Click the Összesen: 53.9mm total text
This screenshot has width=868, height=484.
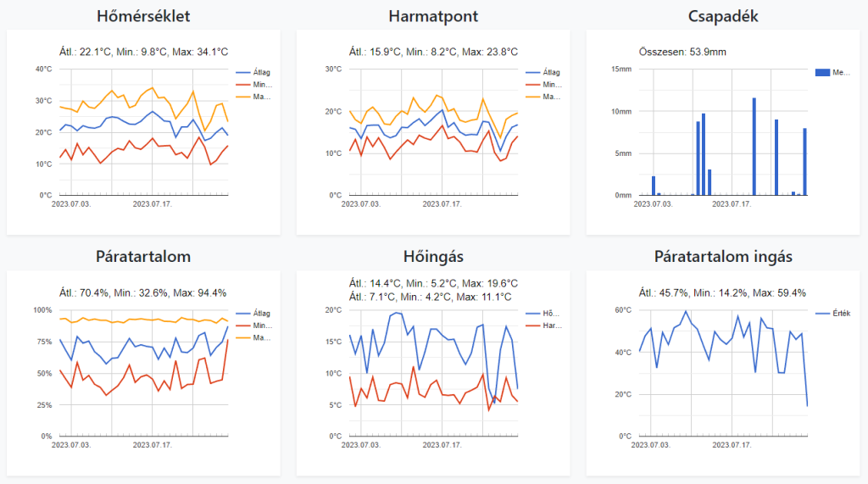pos(682,52)
